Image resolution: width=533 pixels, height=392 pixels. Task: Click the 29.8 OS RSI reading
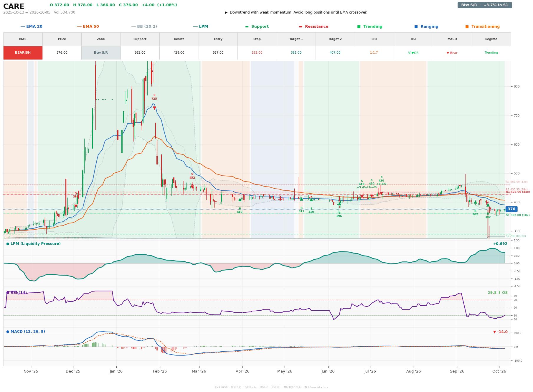[x=498, y=293]
